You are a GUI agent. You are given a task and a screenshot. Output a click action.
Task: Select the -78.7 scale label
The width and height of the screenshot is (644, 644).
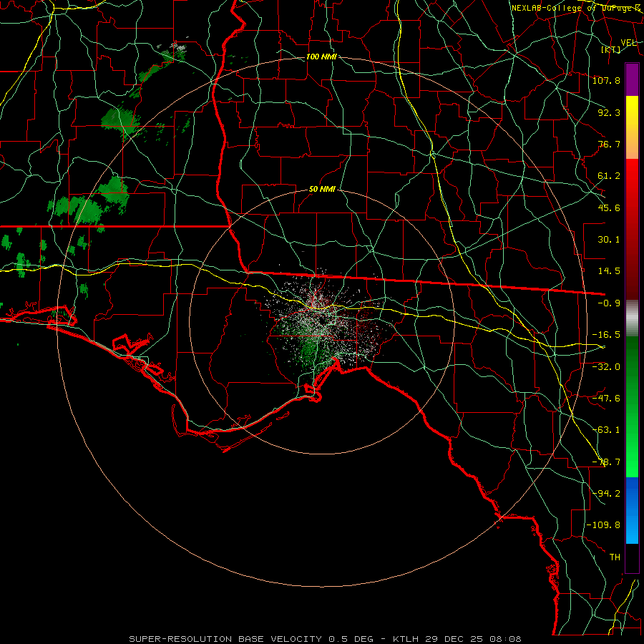(606, 462)
